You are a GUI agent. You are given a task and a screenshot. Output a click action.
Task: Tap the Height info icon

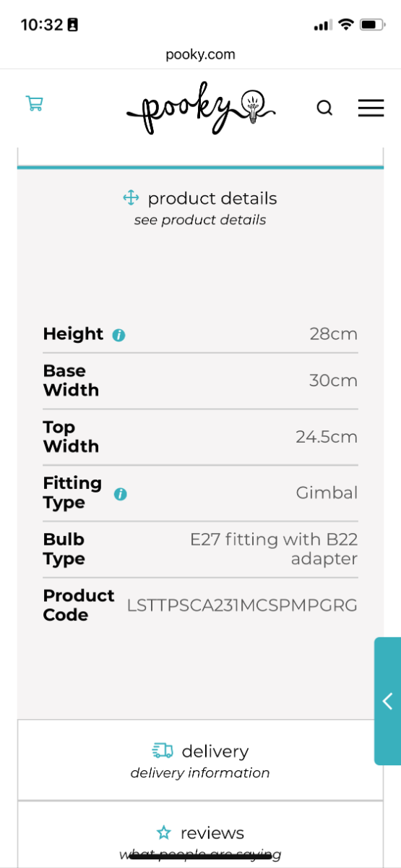[118, 335]
